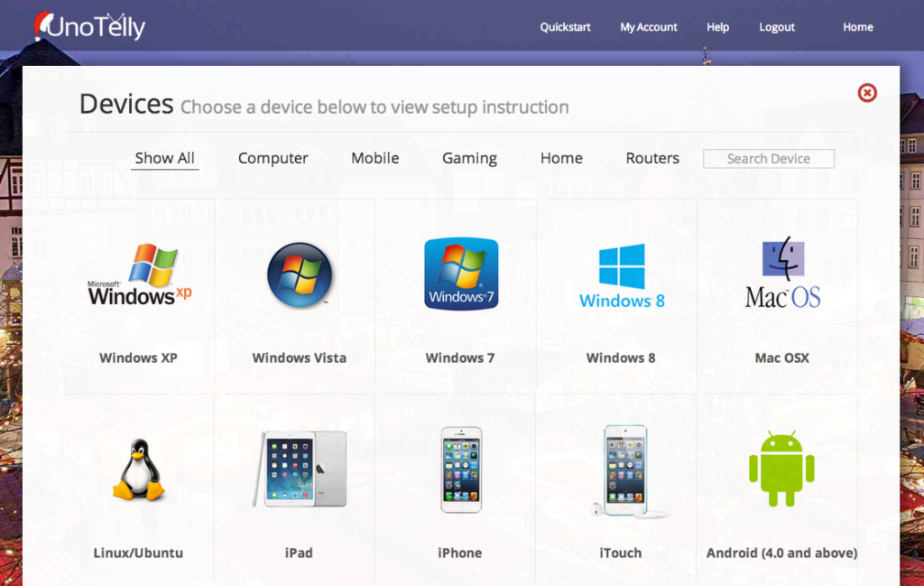Switch to the Show All tab

164,158
